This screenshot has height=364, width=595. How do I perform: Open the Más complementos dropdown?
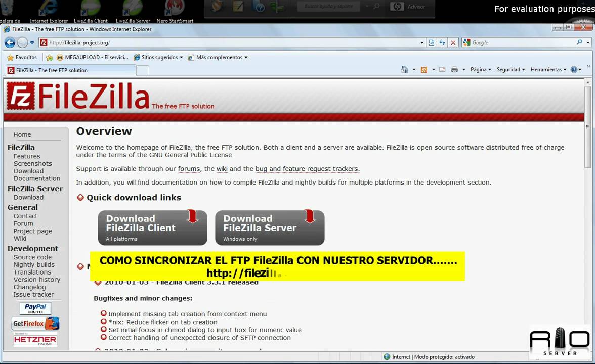tap(218, 57)
